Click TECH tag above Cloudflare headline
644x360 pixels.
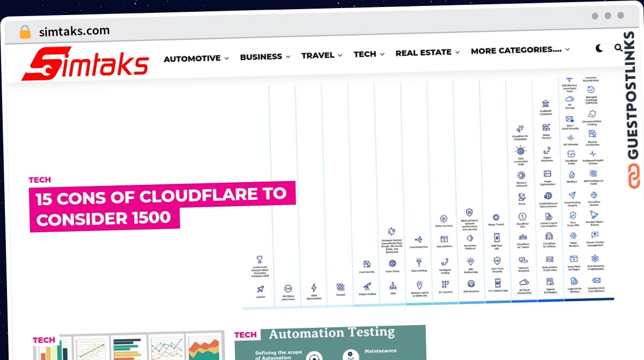pos(40,180)
